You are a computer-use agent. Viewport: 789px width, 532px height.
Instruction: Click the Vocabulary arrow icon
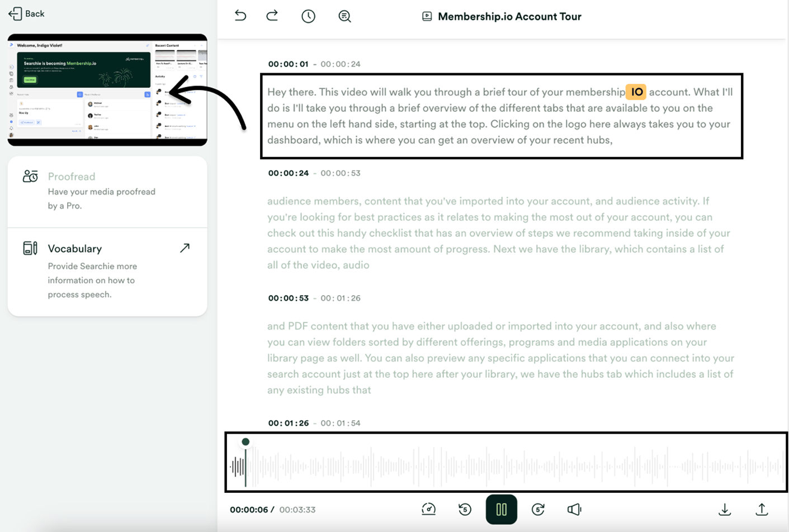[x=185, y=248]
